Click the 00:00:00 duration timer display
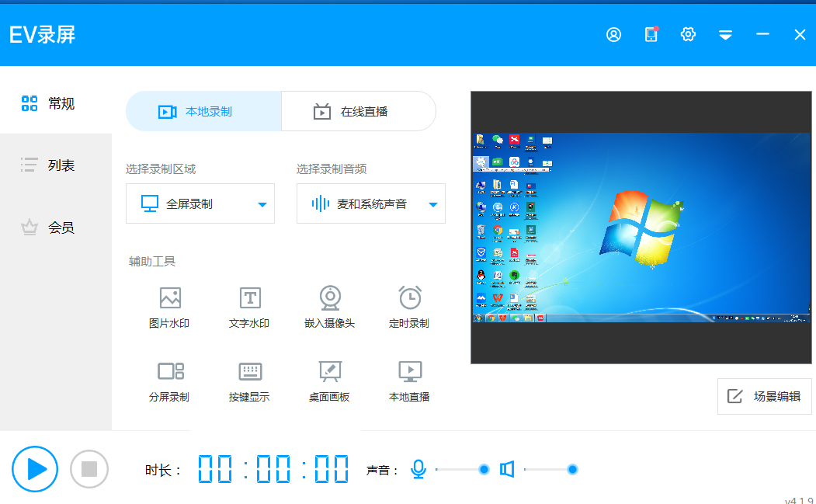816x504 pixels. 273,469
